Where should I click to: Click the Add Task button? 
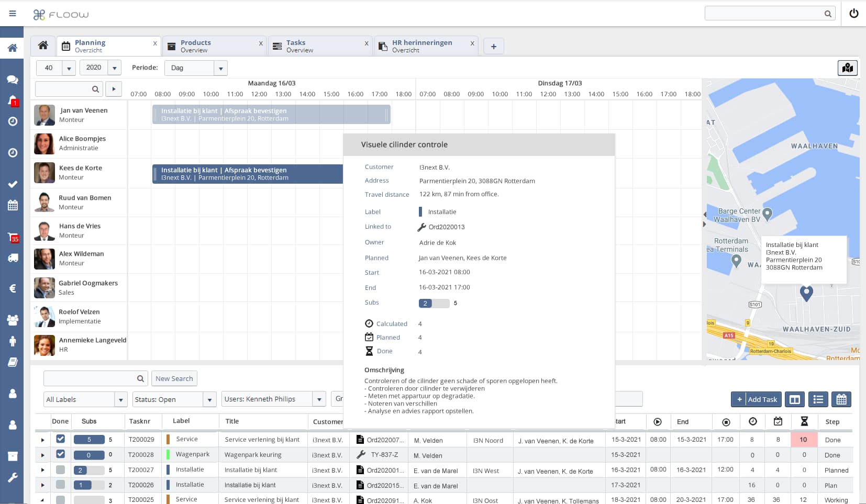pyautogui.click(x=756, y=399)
